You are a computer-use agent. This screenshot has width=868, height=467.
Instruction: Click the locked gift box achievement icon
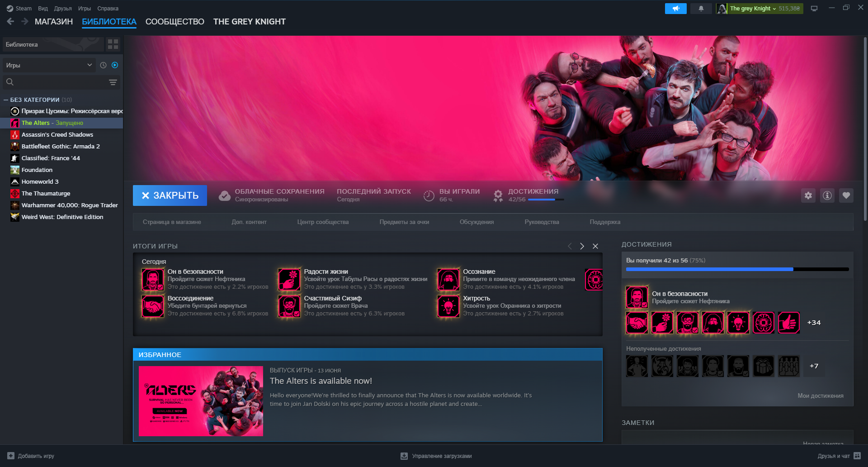click(x=764, y=366)
